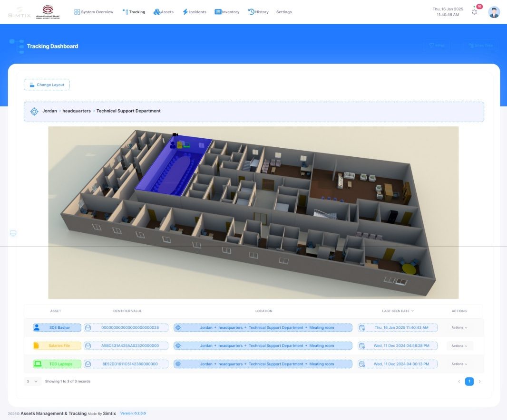This screenshot has height=420, width=507.
Task: Click the laptop icon beside TCD Laptops
Action: pos(38,364)
